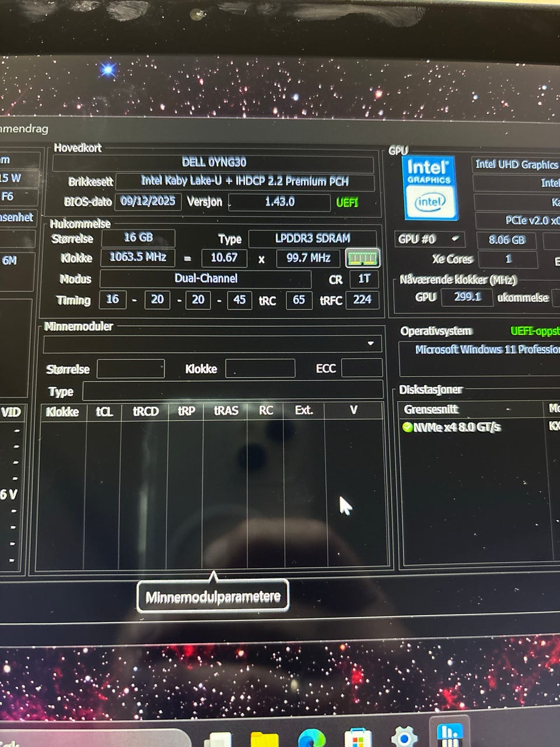The height and width of the screenshot is (747, 560).
Task: Click the Dual-Channel mode field
Action: pos(206,278)
